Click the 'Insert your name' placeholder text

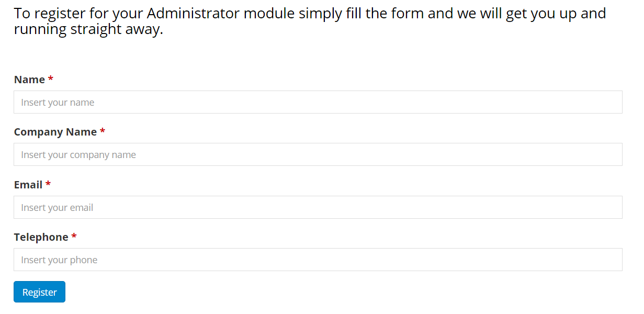[x=58, y=103]
